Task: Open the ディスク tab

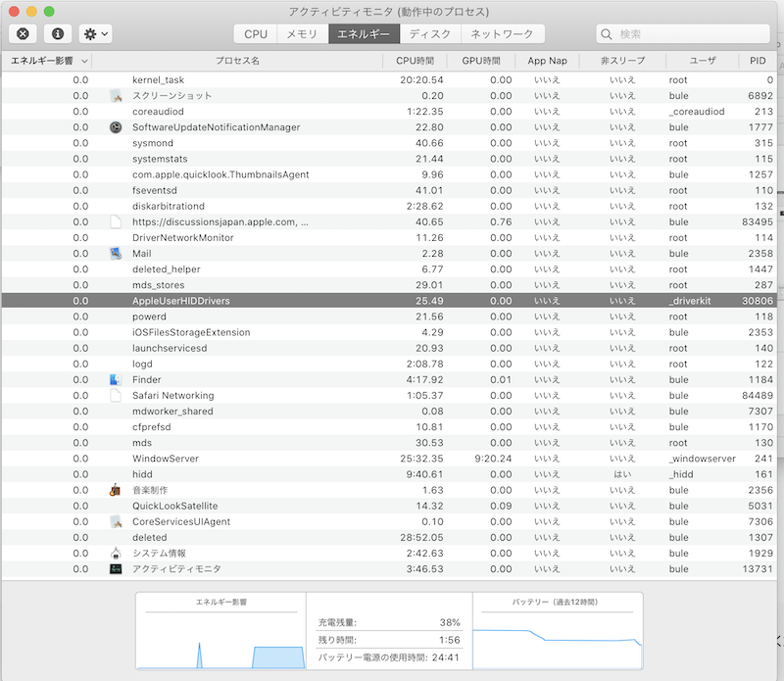Action: (x=430, y=34)
